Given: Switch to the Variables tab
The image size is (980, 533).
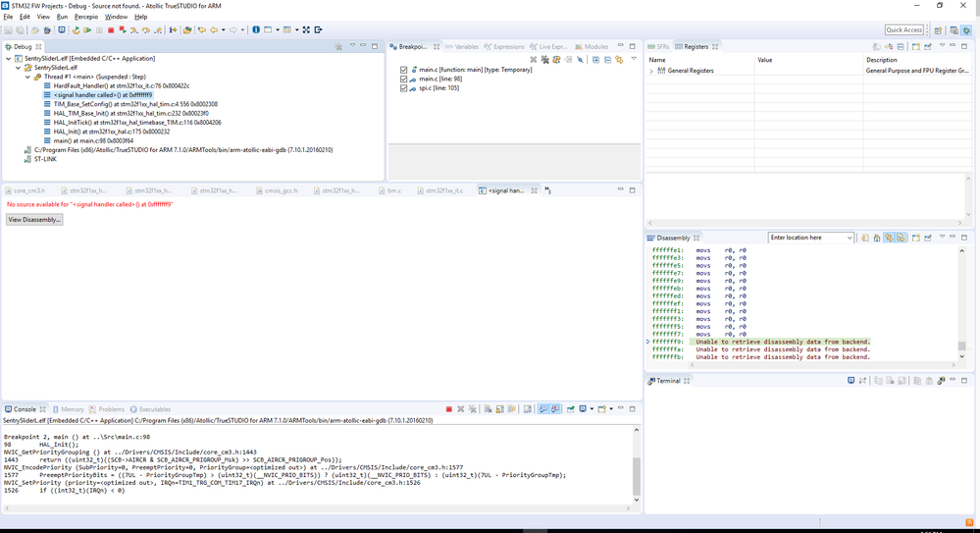Looking at the screenshot, I should 462,46.
